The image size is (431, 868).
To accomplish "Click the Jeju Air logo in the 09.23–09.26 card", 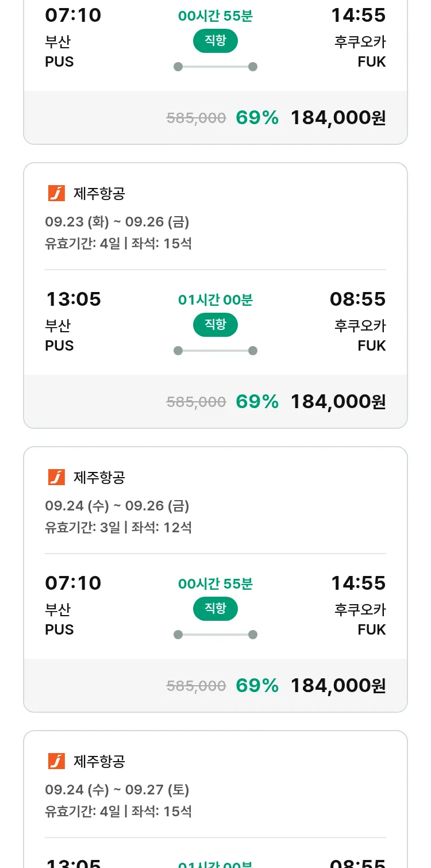I will [x=56, y=194].
